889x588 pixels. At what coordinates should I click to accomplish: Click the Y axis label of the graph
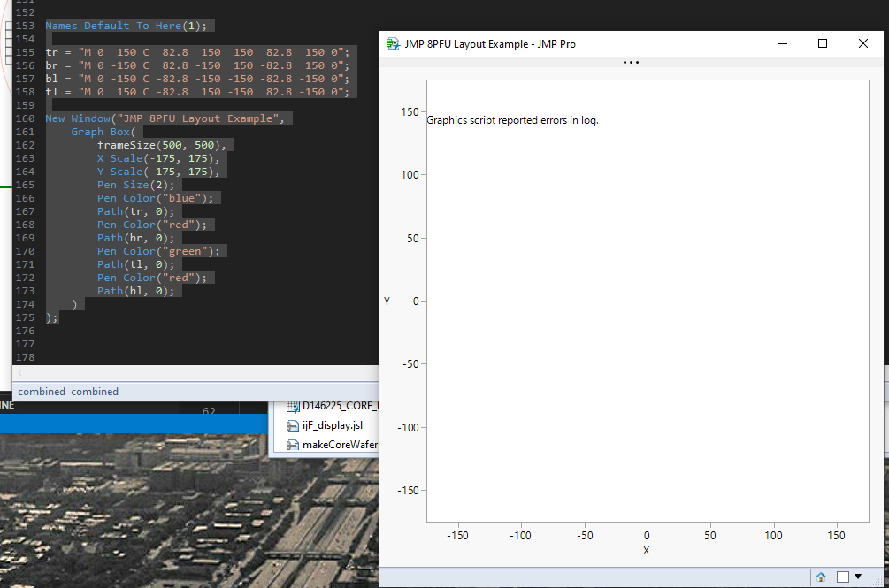(x=387, y=302)
